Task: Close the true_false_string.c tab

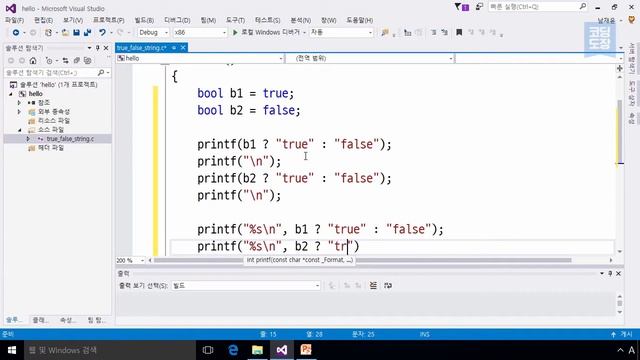Action: click(x=183, y=48)
